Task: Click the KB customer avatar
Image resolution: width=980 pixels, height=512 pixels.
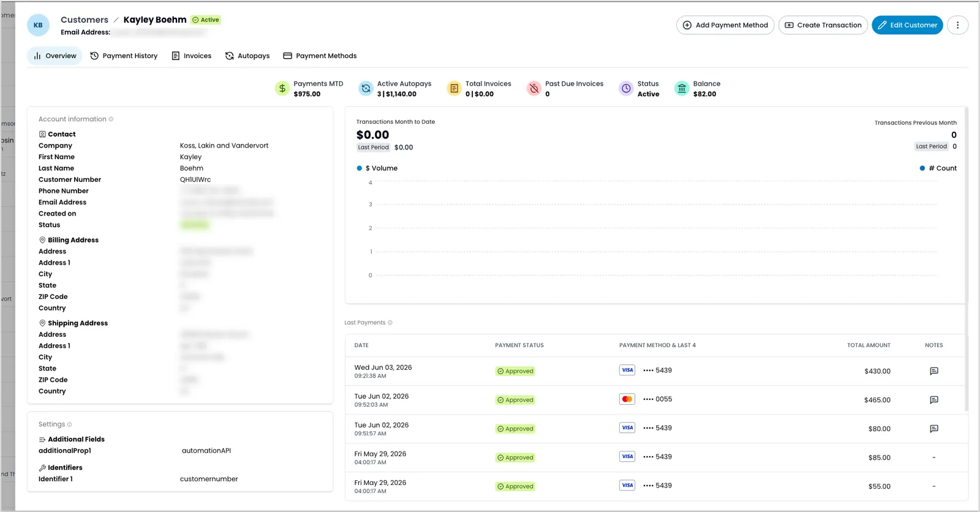Action: (x=38, y=25)
